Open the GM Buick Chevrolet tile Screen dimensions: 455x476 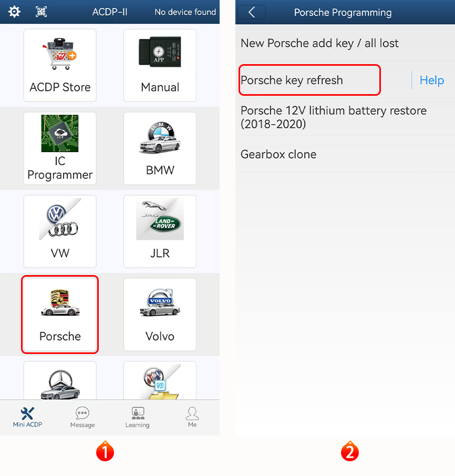click(160, 380)
